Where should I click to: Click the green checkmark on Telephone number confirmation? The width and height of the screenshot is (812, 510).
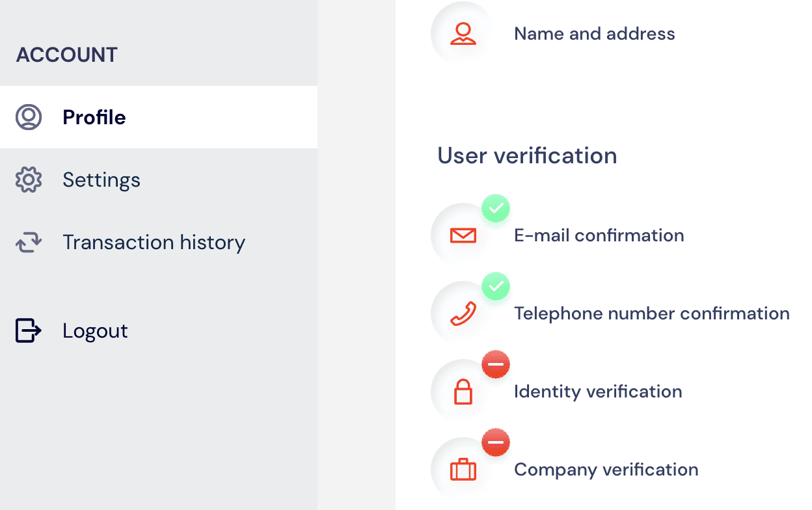pyautogui.click(x=496, y=286)
